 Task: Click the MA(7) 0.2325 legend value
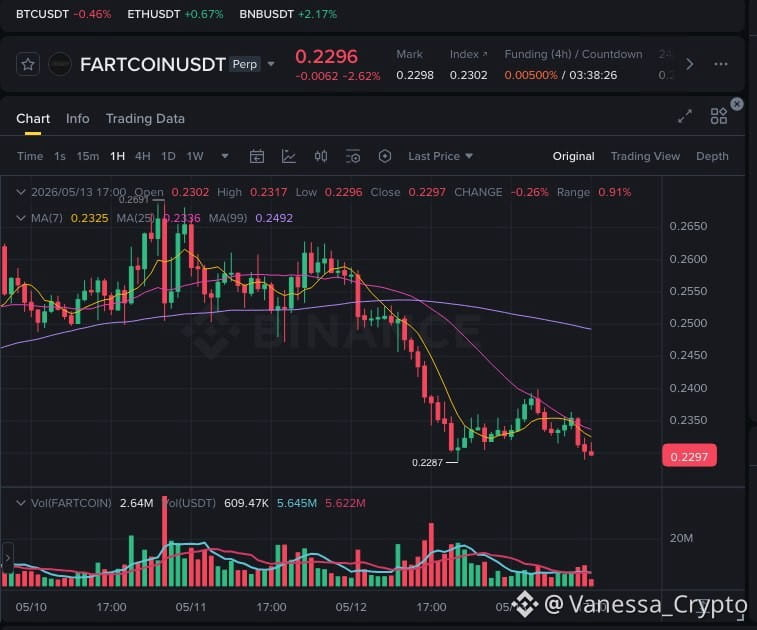coord(89,218)
